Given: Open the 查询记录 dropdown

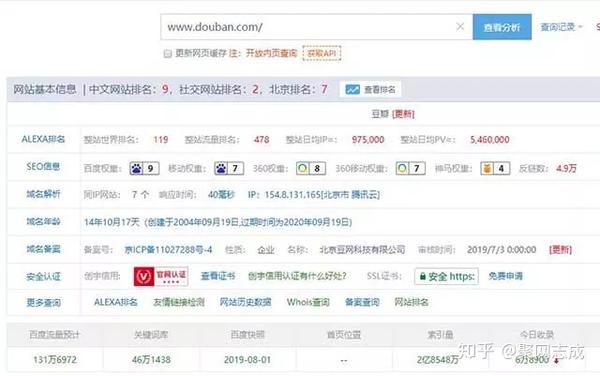Looking at the screenshot, I should point(561,27).
